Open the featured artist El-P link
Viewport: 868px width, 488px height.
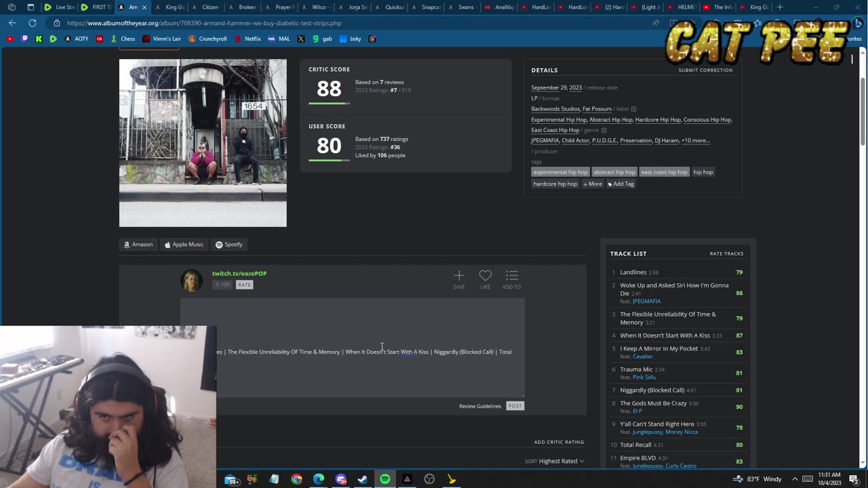[x=637, y=411]
